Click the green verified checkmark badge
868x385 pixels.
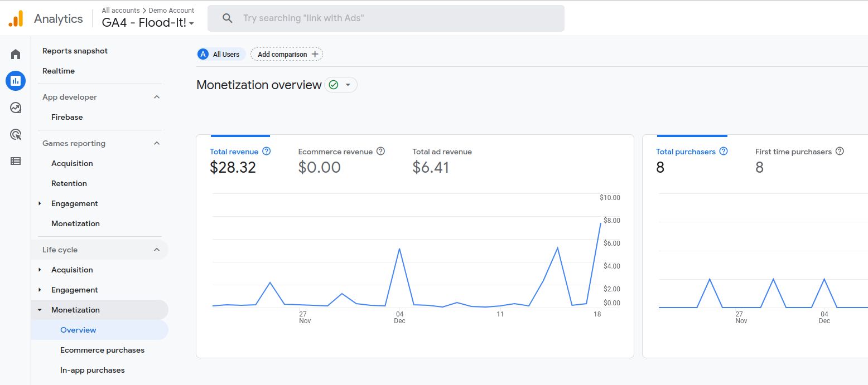click(332, 85)
